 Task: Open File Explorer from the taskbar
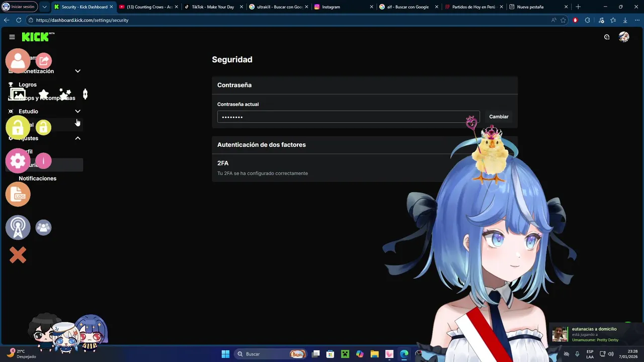[x=374, y=354]
